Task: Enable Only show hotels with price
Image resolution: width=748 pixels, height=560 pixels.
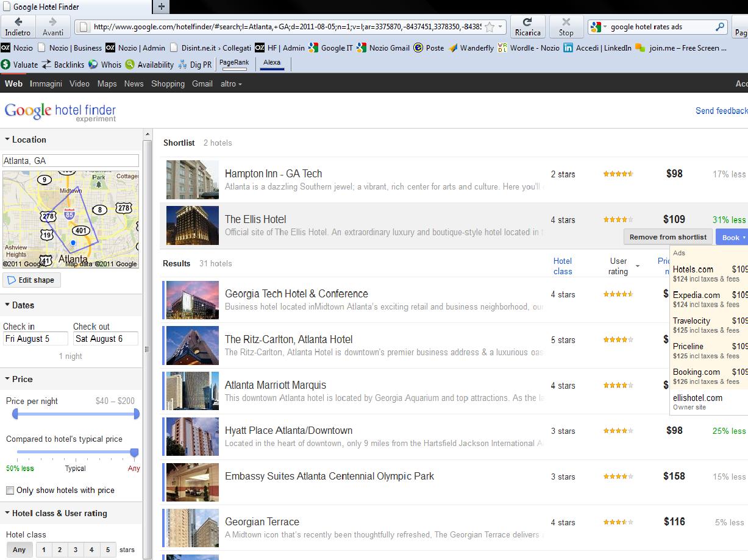Action: coord(10,491)
